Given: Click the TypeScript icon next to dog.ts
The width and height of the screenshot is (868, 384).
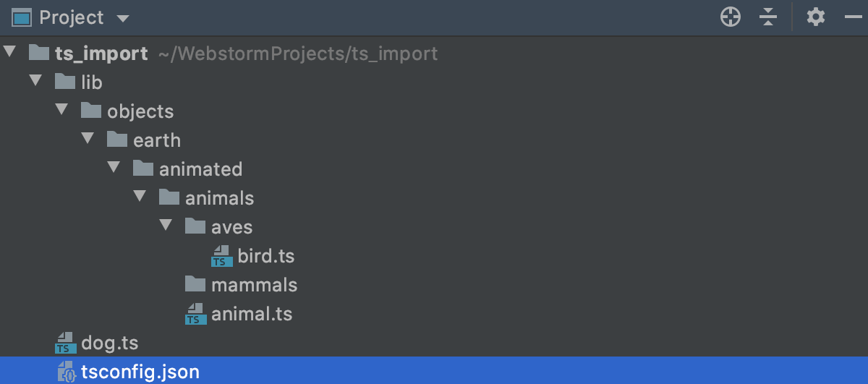Looking at the screenshot, I should coord(65,343).
